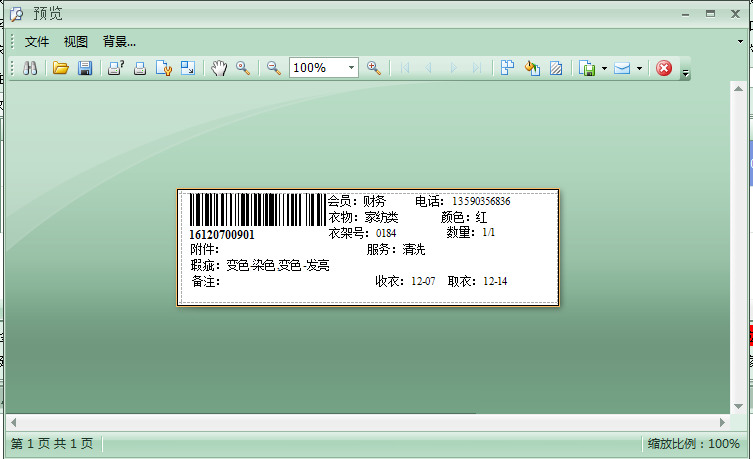
Task: Open the toolbar options overflow arrow
Action: pos(686,73)
